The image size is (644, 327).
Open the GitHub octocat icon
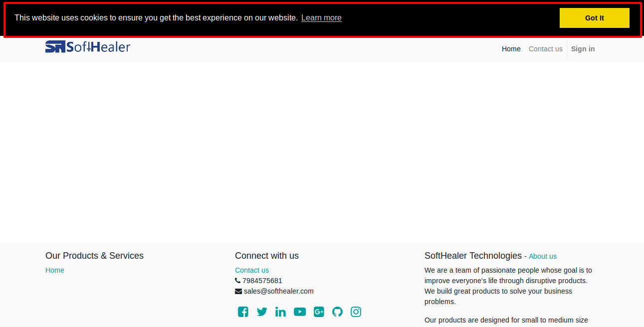338,312
